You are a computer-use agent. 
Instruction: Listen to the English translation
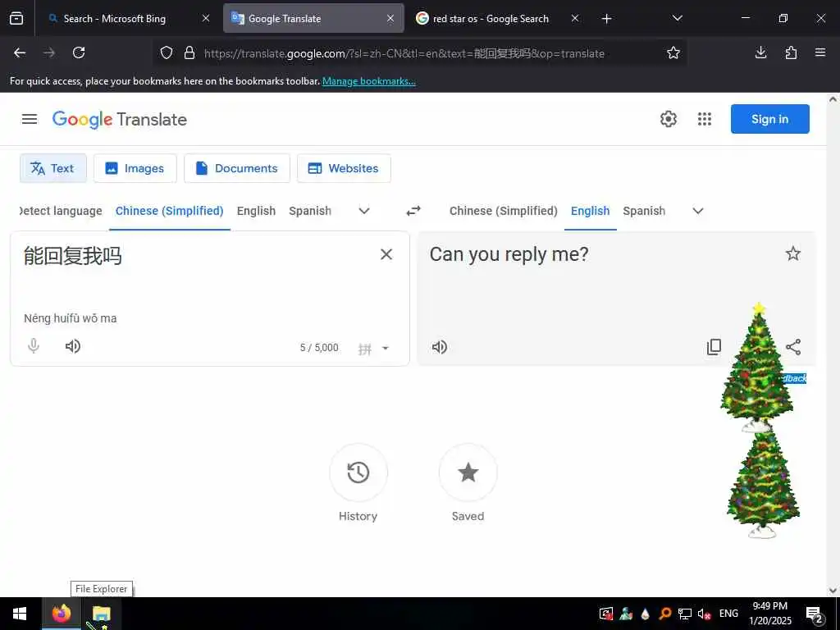[x=440, y=347]
